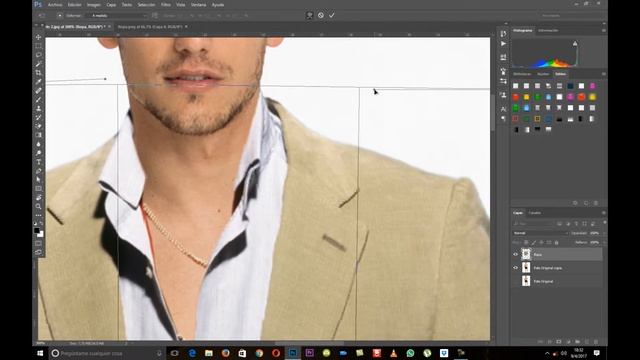640x360 pixels.
Task: Show the Foto Original layer
Action: coord(516,281)
